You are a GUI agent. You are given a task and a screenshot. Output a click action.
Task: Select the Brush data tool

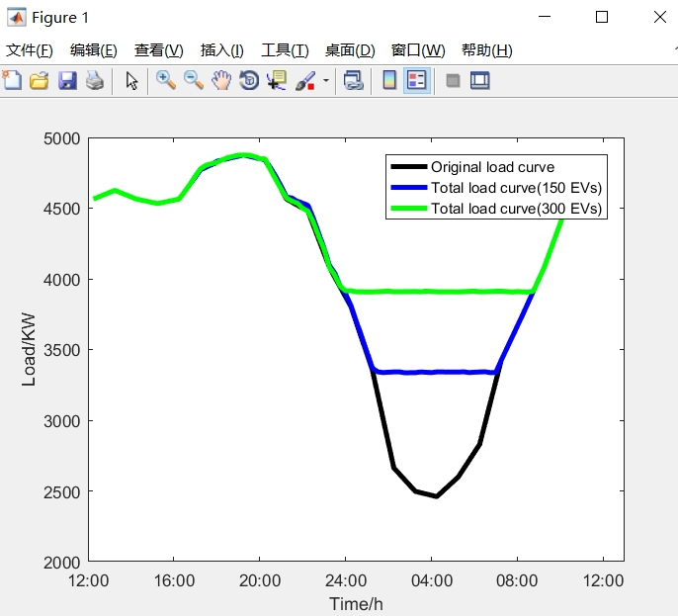(x=305, y=80)
